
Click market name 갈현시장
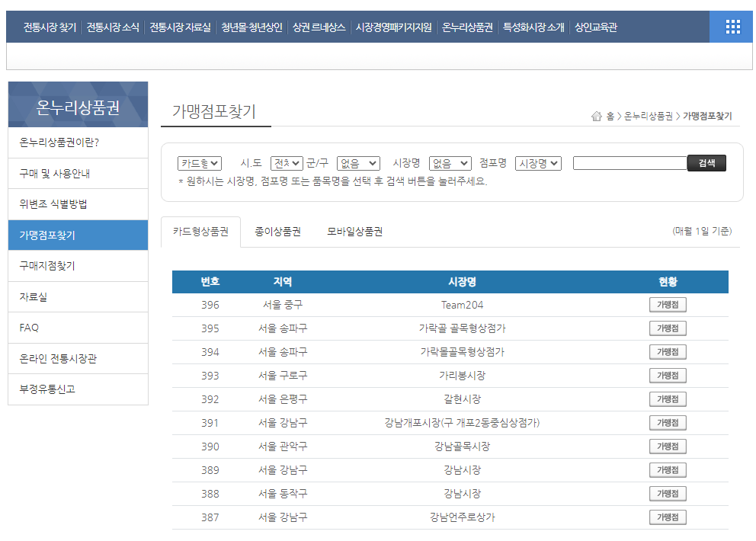tap(462, 399)
